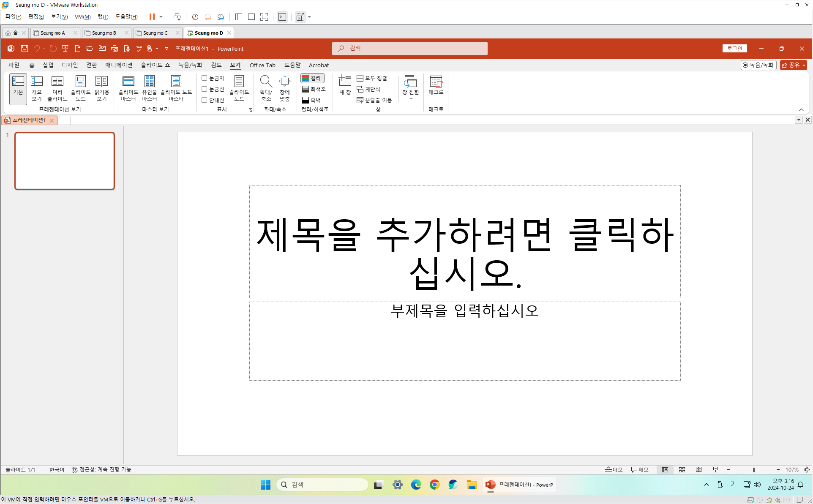The height and width of the screenshot is (504, 813).
Task: Open the Zoom (확대/축소) dialog
Action: [266, 88]
